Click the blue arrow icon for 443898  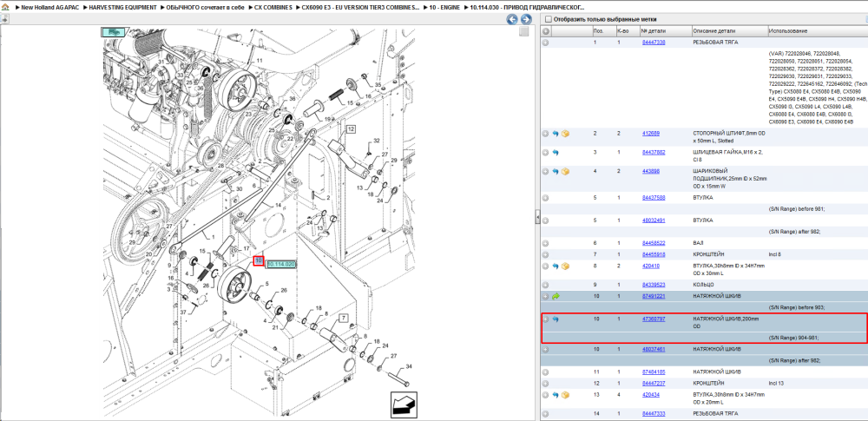click(556, 171)
